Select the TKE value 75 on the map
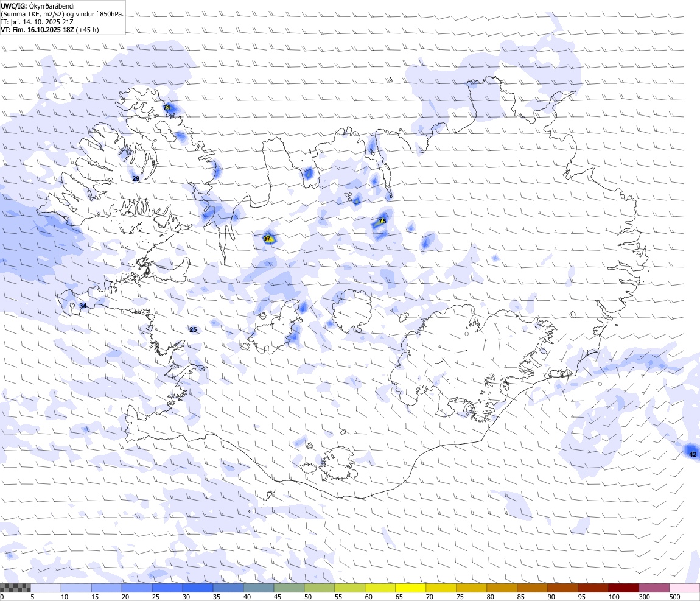Screen dimensions: 700x601 [382, 221]
